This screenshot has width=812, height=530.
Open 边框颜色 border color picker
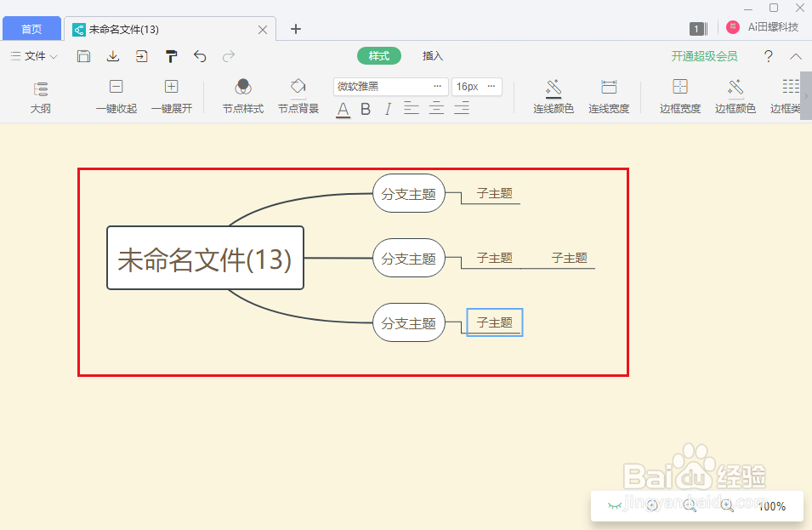[x=735, y=96]
